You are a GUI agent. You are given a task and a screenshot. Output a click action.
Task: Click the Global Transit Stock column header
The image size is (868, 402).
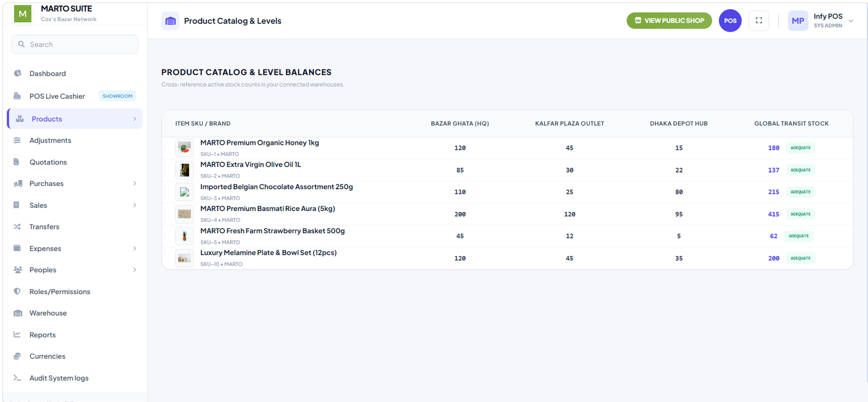coord(791,124)
